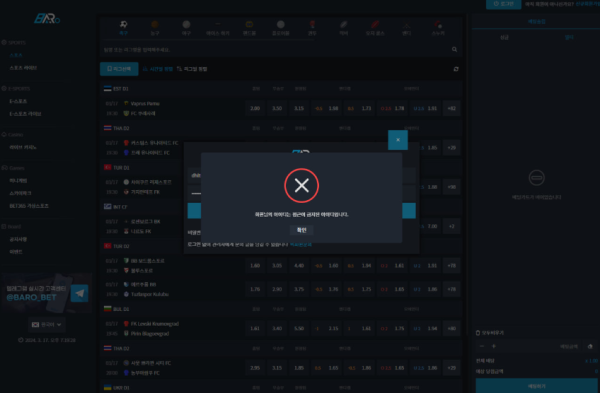Select the snooker cue ball icon
This screenshot has height=393, width=600.
[x=438, y=24]
